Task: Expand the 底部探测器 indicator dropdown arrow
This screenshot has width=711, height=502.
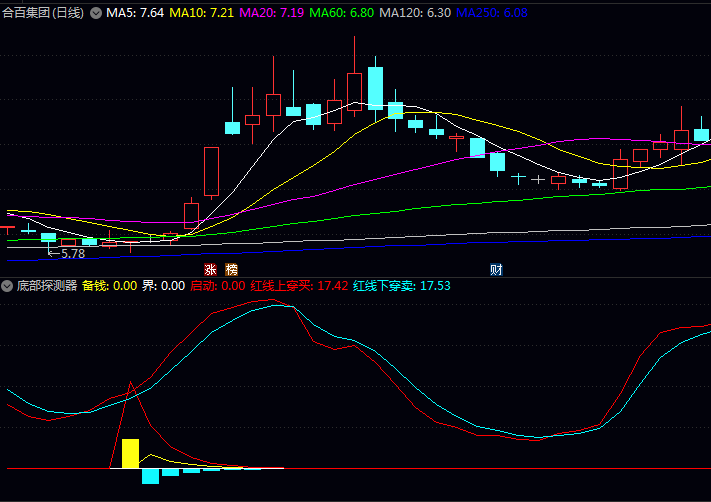Action: (x=8, y=285)
